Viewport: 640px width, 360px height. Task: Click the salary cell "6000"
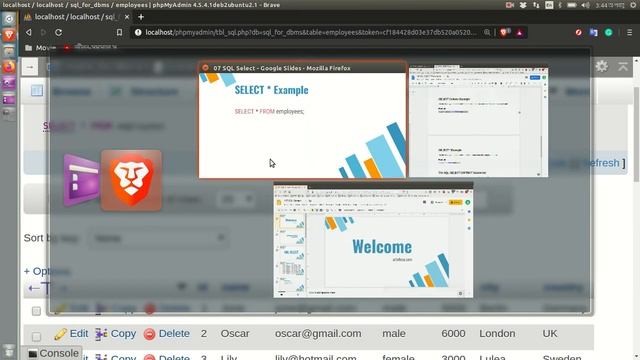click(x=453, y=333)
